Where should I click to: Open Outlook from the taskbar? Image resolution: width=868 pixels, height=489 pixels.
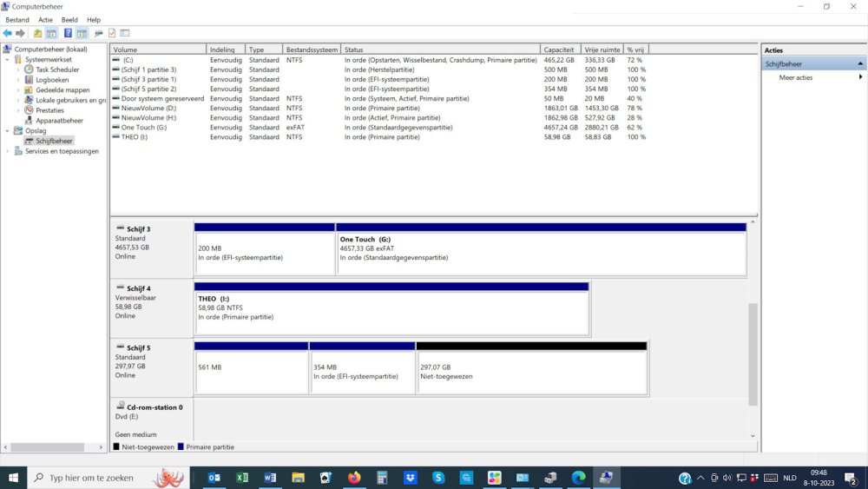214,478
